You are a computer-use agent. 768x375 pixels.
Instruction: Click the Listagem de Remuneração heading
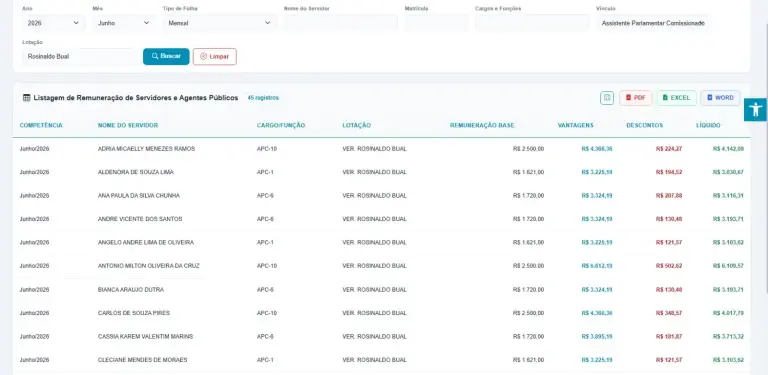136,98
